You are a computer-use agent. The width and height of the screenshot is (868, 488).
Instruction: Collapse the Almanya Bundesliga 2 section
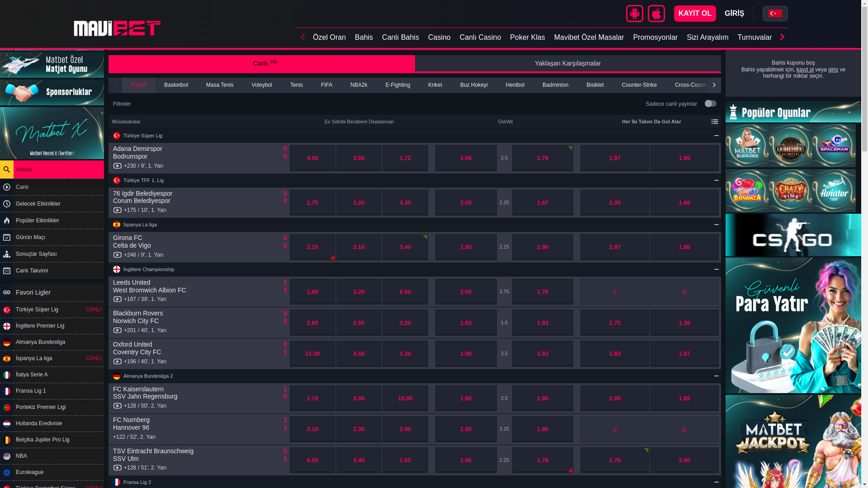(716, 376)
